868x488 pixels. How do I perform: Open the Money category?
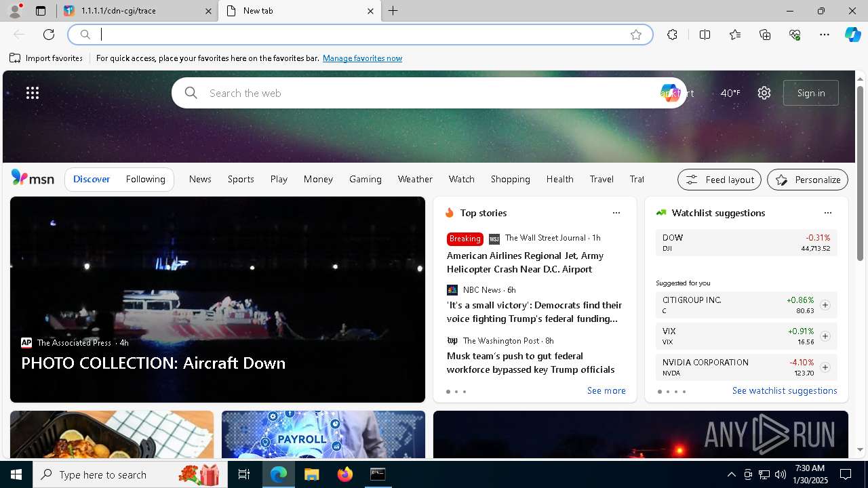[318, 179]
